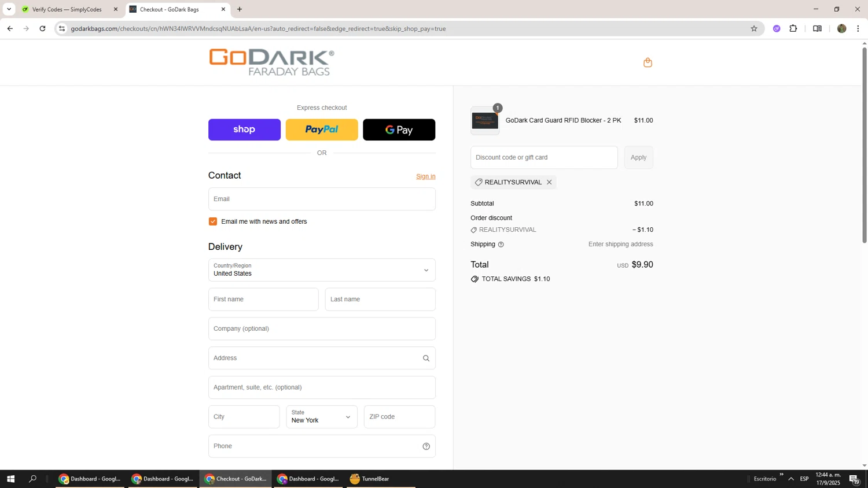
Task: Bookmark this page with the star icon
Action: pos(753,28)
